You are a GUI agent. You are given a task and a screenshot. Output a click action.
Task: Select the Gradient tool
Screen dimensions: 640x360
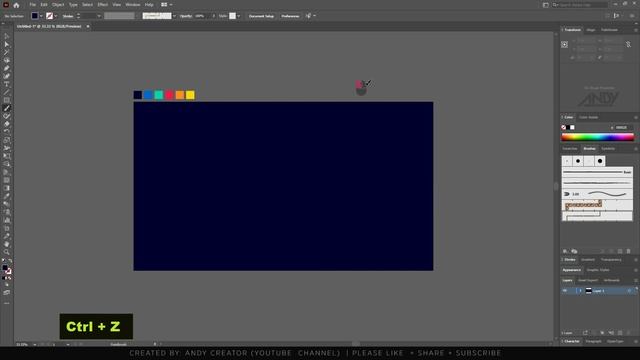click(7, 188)
